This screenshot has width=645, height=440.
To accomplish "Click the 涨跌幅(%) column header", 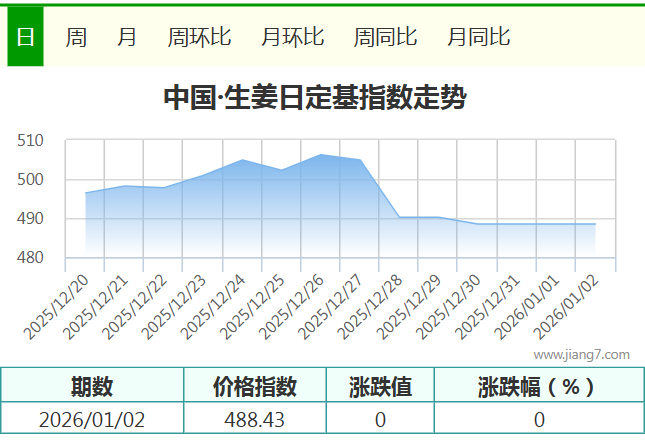I will click(538, 386).
